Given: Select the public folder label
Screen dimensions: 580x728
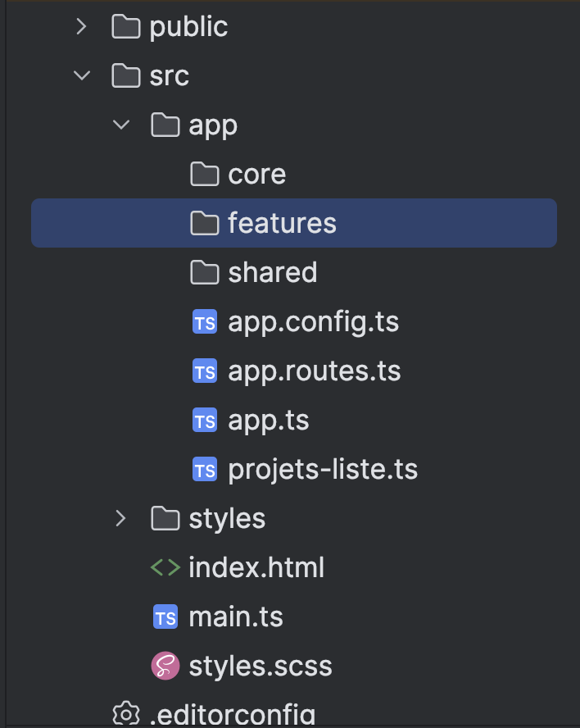Looking at the screenshot, I should pos(188,27).
